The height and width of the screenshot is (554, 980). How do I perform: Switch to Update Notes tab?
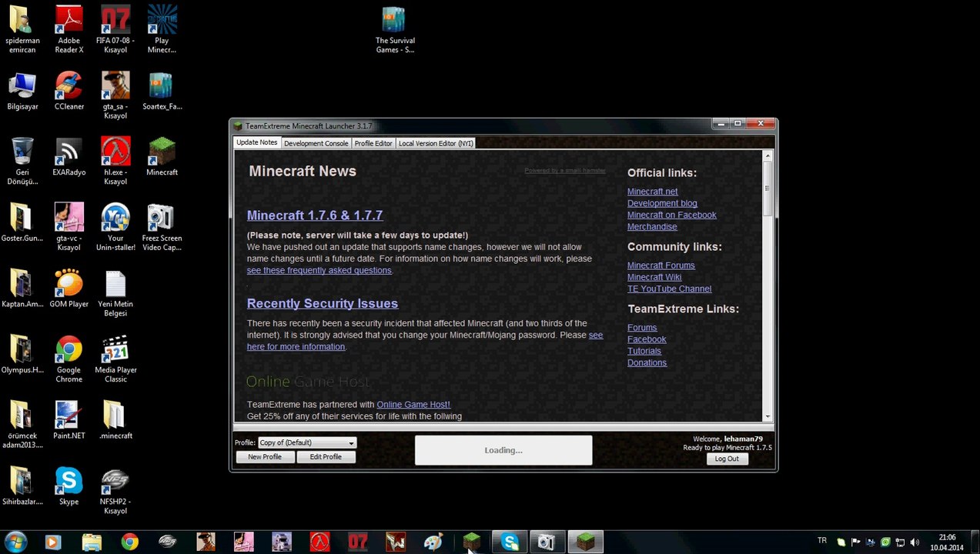coord(257,142)
